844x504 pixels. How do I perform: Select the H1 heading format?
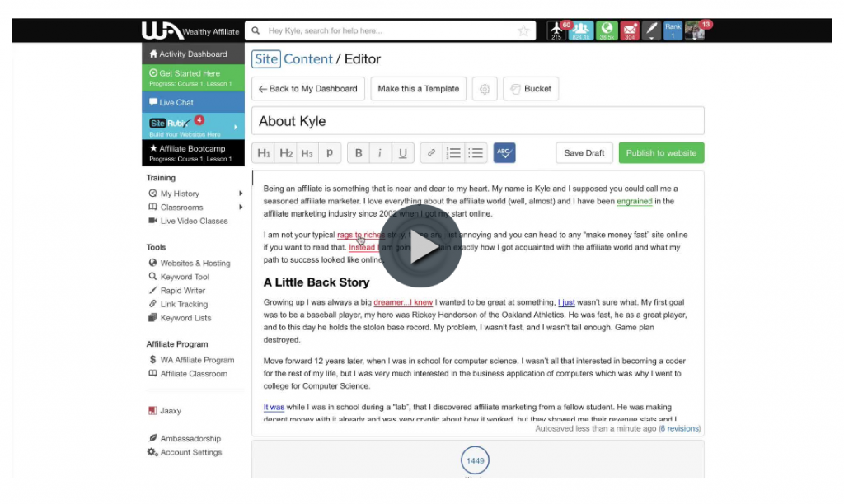tap(263, 152)
